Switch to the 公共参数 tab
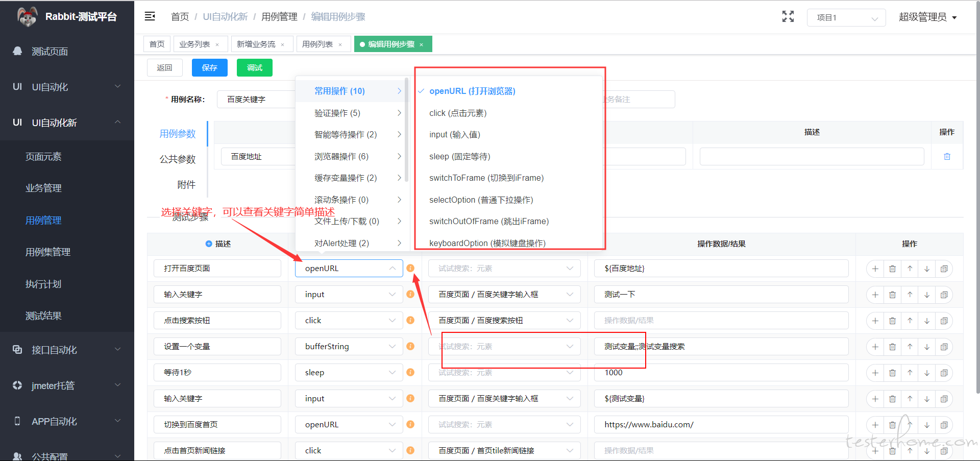 pyautogui.click(x=178, y=159)
